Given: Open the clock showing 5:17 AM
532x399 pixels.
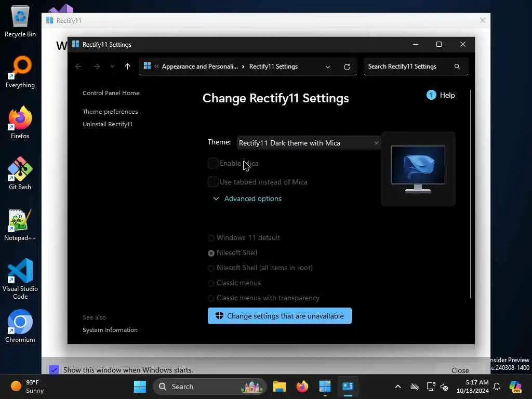Looking at the screenshot, I should tap(473, 387).
